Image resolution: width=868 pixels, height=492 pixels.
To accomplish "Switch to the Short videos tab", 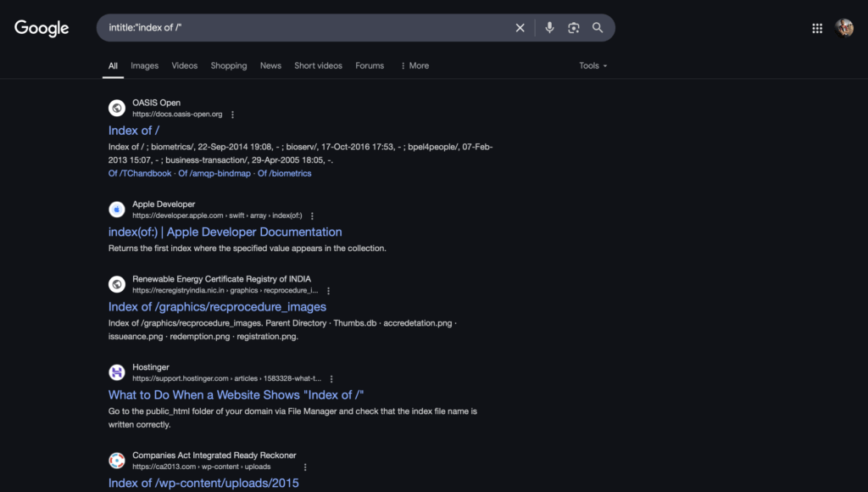I will click(319, 65).
